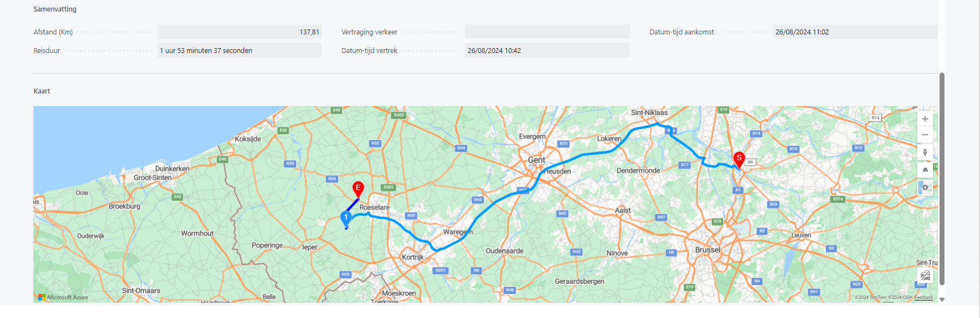Open the map style picker
Viewport: 980px width, 318px height.
(x=925, y=187)
